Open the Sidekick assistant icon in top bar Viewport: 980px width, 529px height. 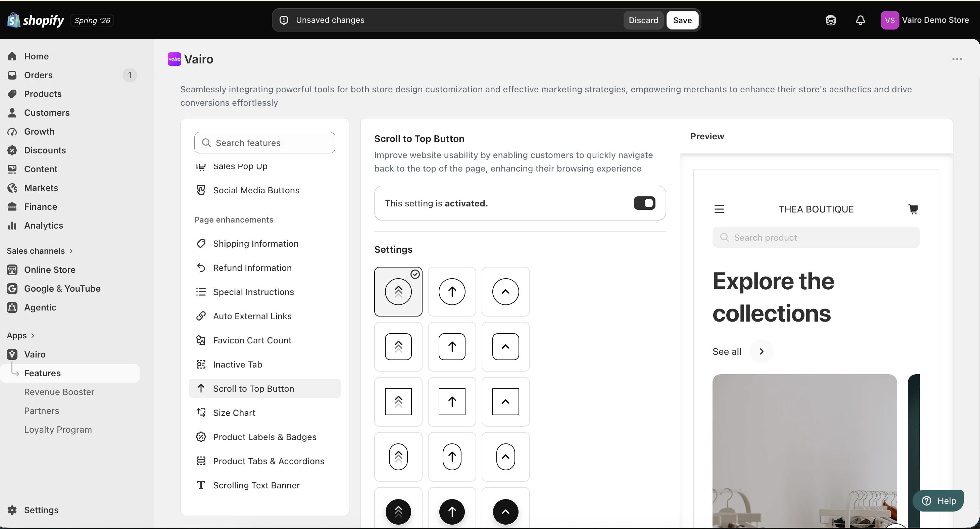831,20
